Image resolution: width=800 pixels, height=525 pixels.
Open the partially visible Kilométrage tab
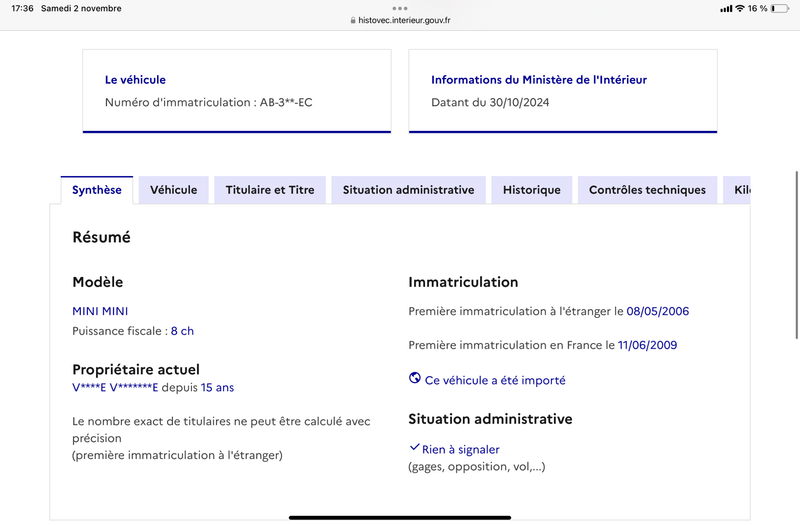[737, 190]
